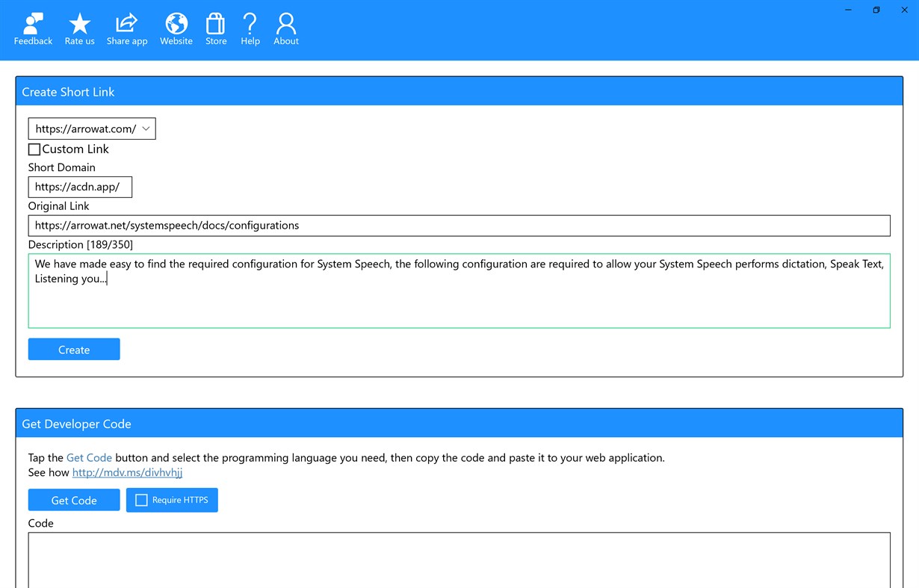
Task: Open the Website globe icon
Action: pyautogui.click(x=176, y=30)
